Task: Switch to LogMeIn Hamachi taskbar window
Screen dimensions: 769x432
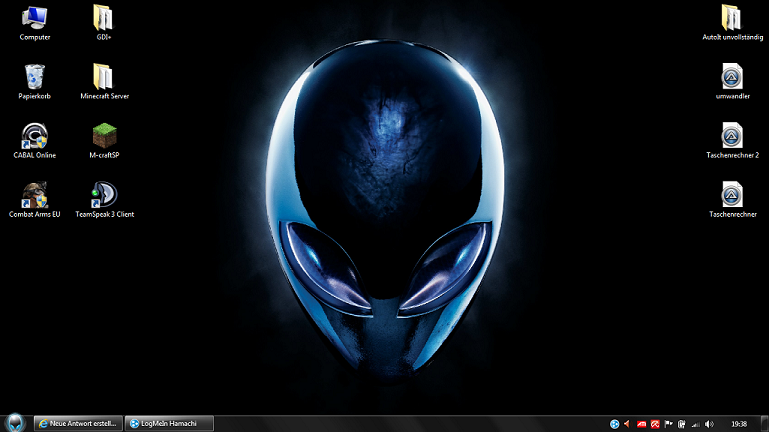Action: click(x=170, y=423)
